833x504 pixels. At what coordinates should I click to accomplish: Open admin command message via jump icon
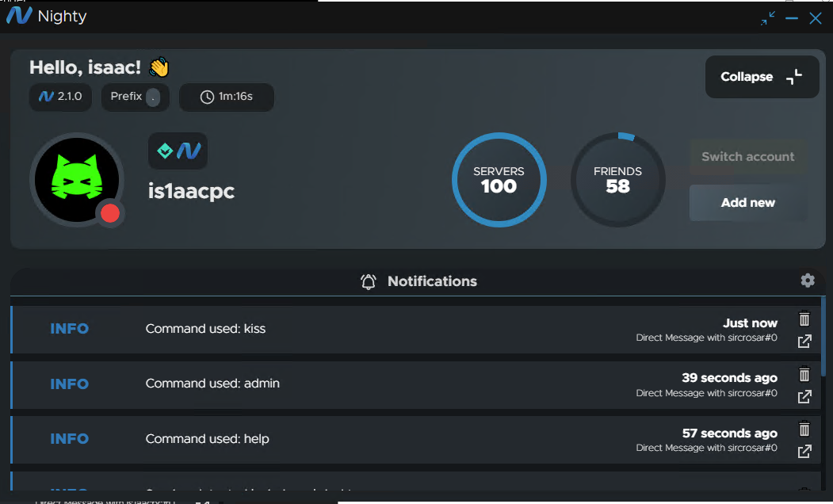(804, 396)
